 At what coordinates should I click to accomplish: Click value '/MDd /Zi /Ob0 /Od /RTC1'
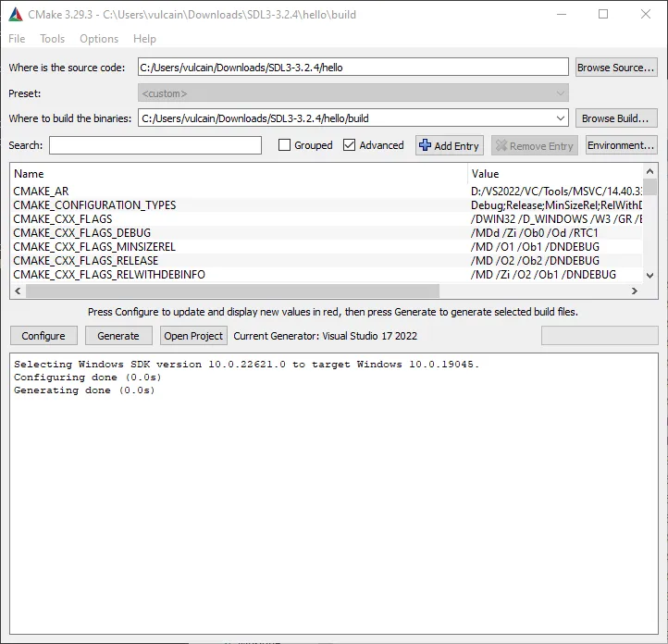534,233
